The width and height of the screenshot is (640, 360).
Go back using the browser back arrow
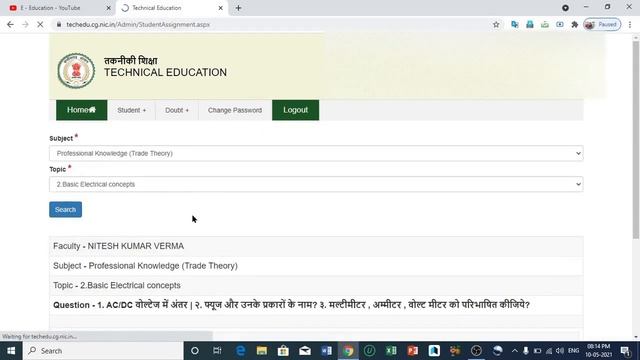(x=10, y=24)
